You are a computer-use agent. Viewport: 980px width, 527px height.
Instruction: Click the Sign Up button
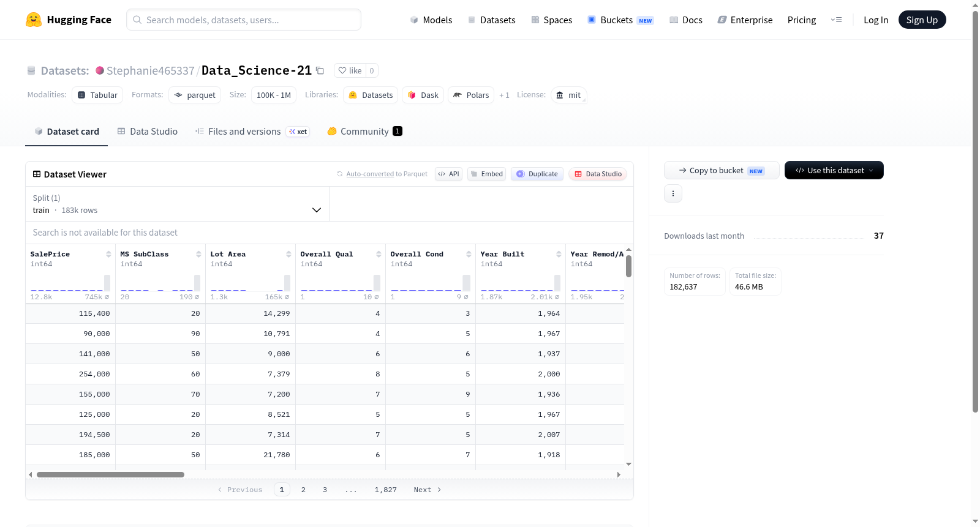(922, 20)
